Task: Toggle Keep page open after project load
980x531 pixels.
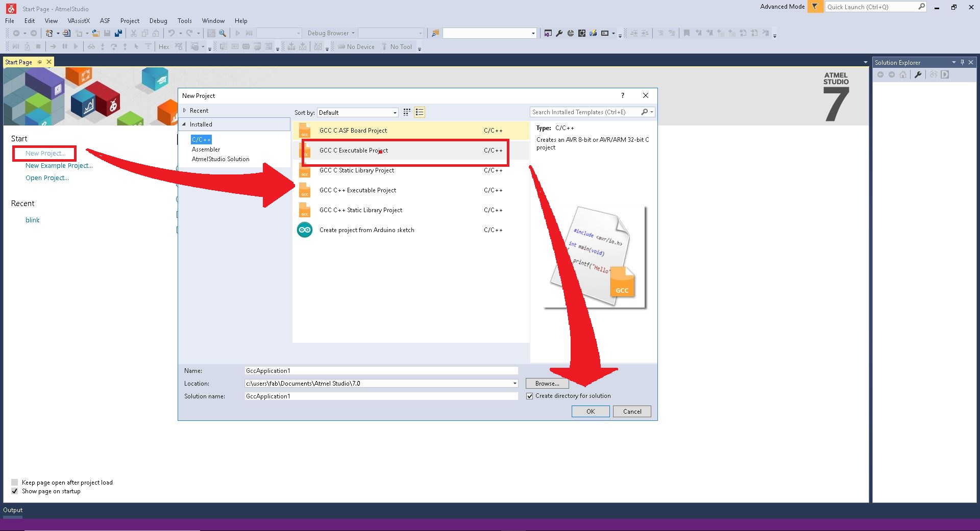Action: click(14, 483)
